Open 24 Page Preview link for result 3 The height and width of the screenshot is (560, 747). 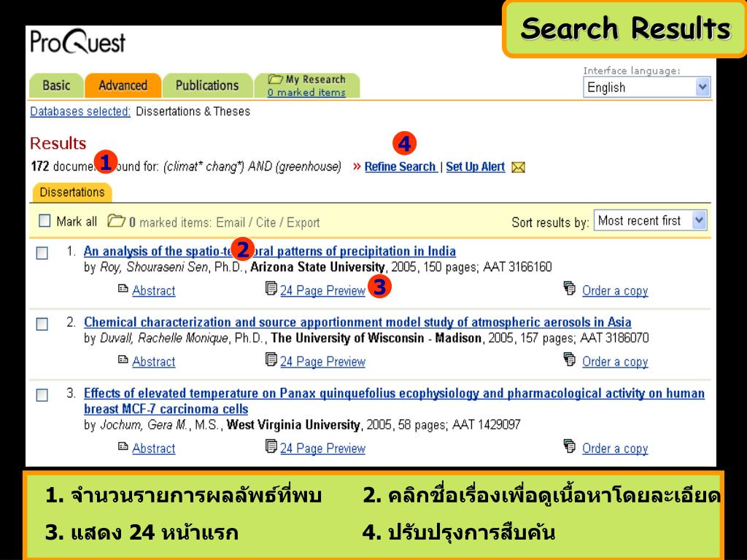click(x=322, y=448)
